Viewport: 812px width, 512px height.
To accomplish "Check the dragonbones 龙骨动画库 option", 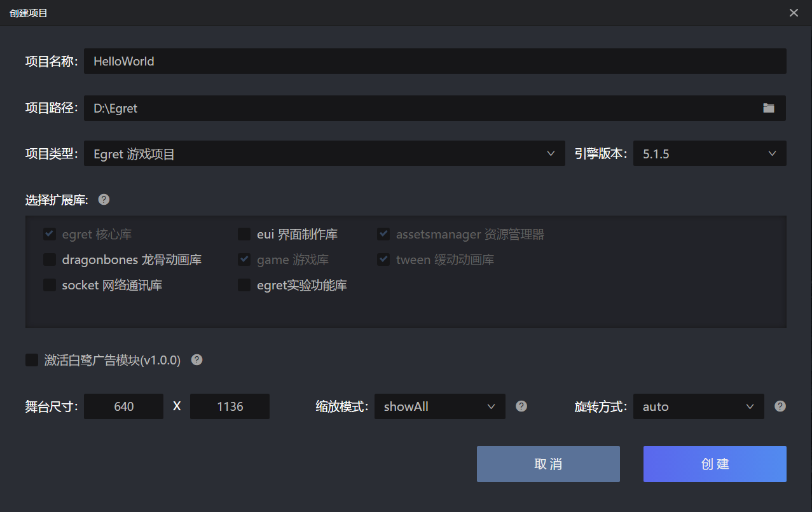I will (50, 259).
